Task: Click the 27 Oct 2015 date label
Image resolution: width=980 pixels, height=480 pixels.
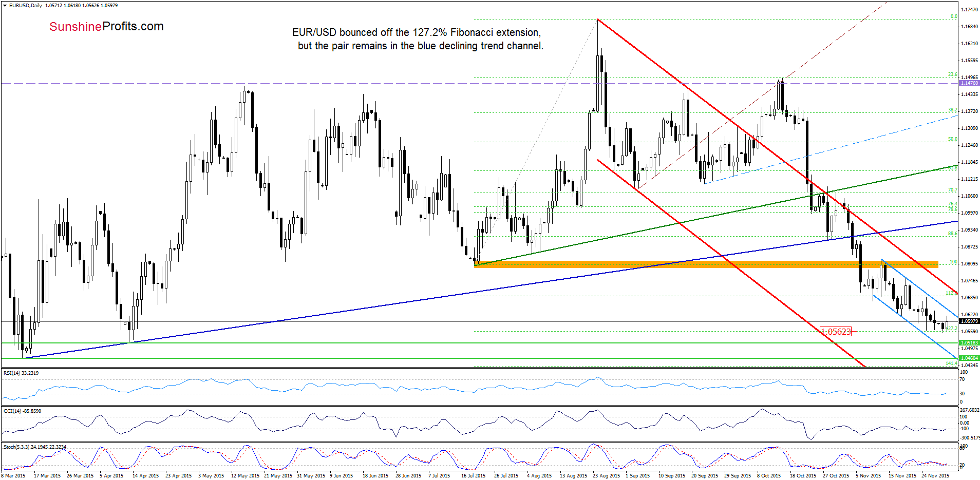Action: (836, 476)
